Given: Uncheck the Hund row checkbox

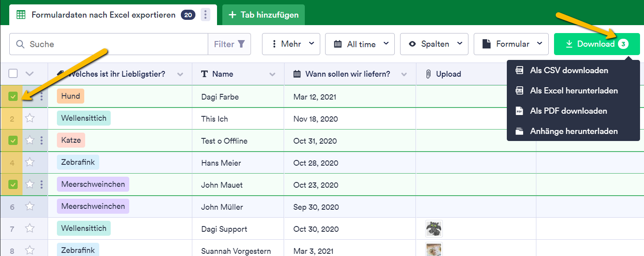Looking at the screenshot, I should [x=13, y=96].
